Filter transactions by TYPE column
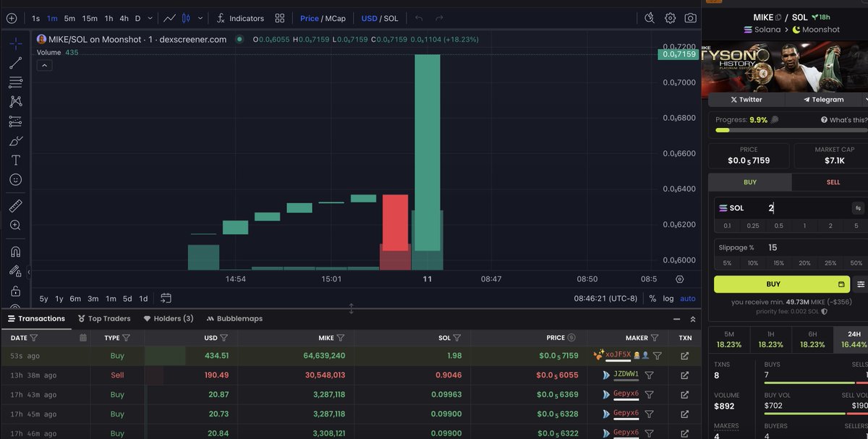 click(x=127, y=338)
